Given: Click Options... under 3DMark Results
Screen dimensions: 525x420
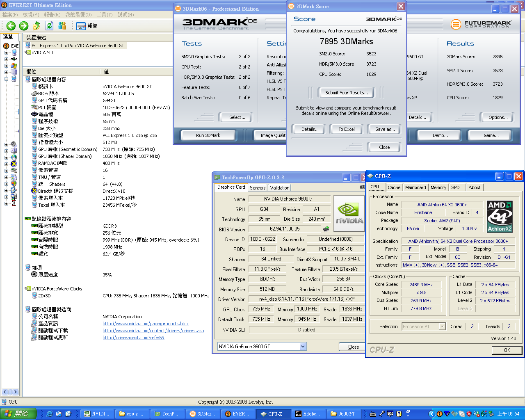Looking at the screenshot, I should tap(498, 117).
